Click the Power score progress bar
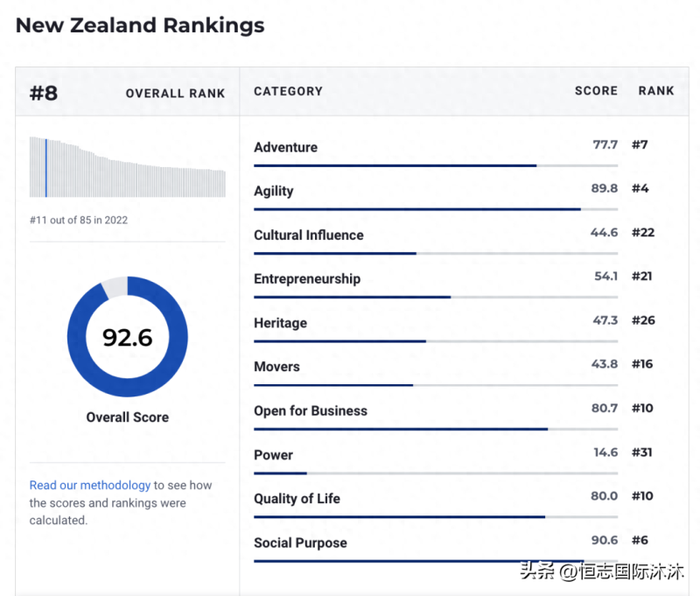700x596 pixels. tap(435, 473)
